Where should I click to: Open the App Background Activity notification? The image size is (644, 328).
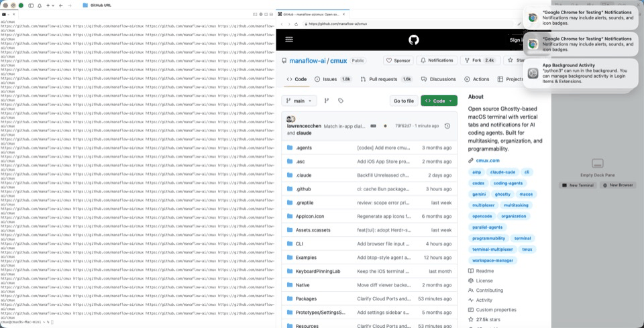pyautogui.click(x=580, y=73)
